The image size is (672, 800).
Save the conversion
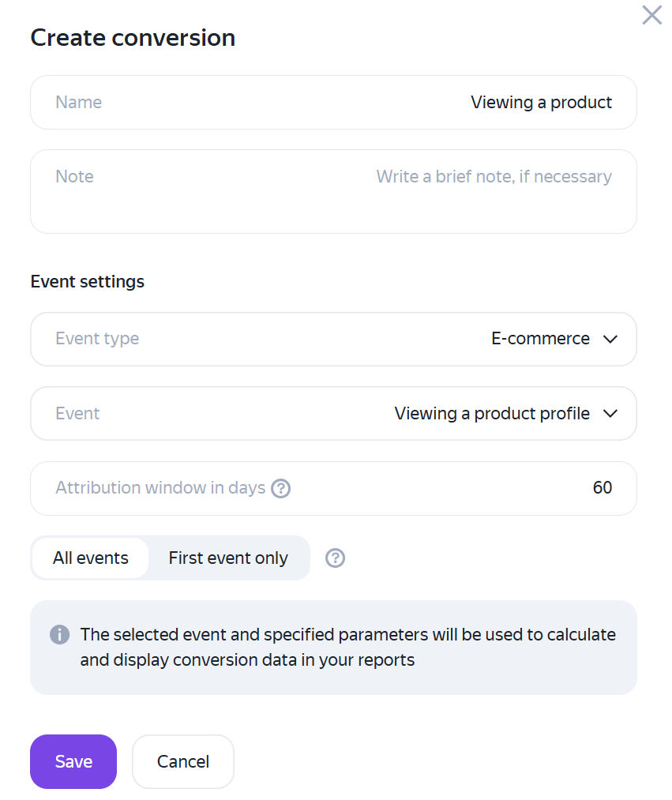tap(73, 761)
